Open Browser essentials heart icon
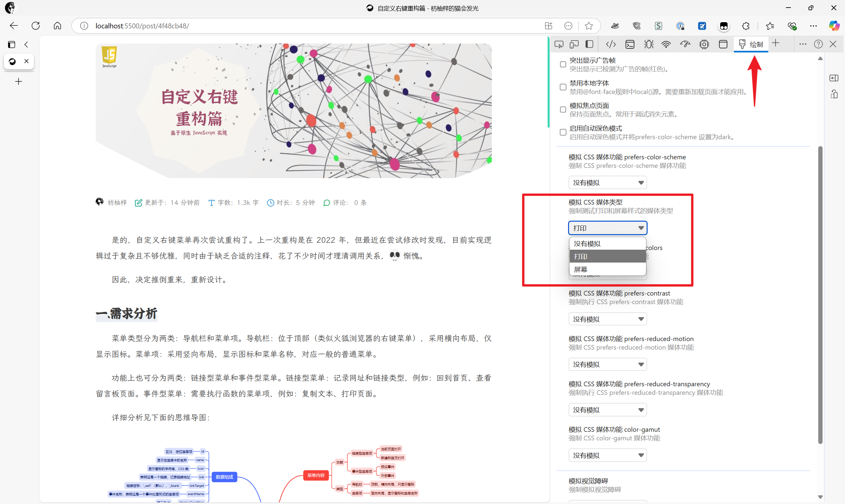This screenshot has height=504, width=845. coord(792,26)
